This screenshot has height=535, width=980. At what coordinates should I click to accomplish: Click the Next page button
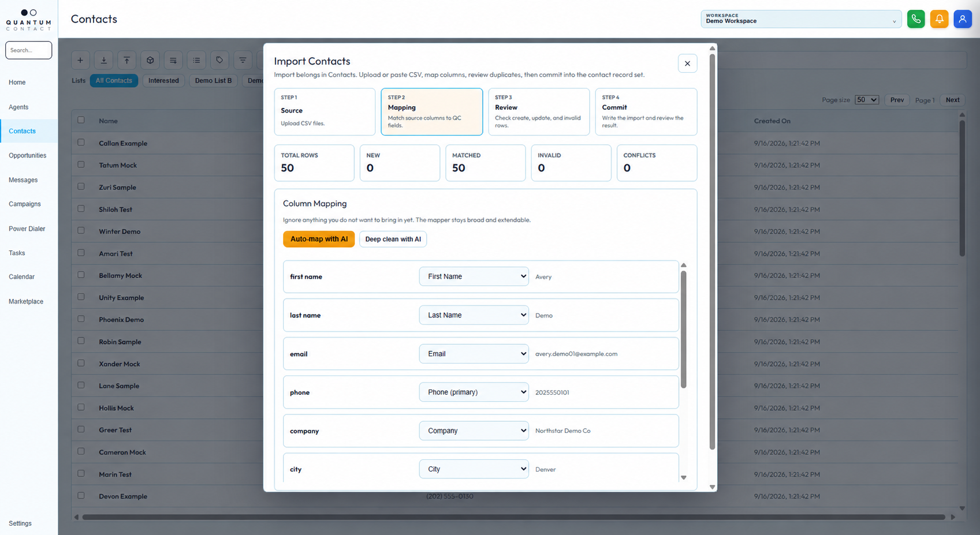pyautogui.click(x=952, y=100)
